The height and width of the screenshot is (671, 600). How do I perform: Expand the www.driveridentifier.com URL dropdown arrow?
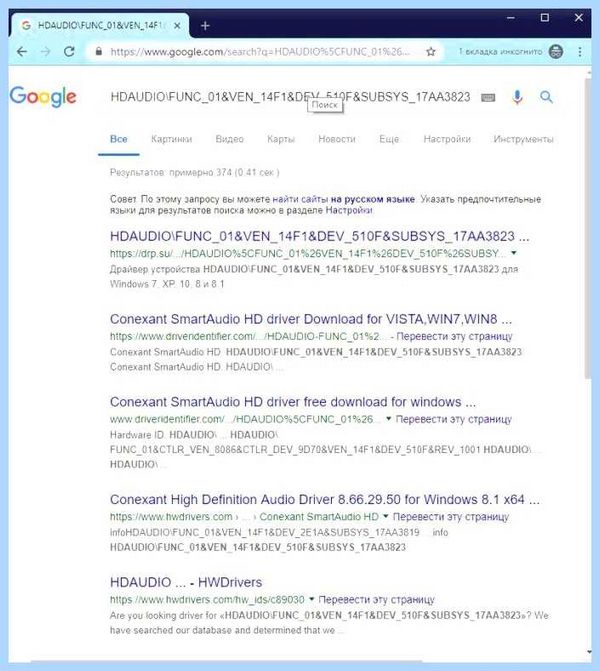pyautogui.click(x=389, y=419)
